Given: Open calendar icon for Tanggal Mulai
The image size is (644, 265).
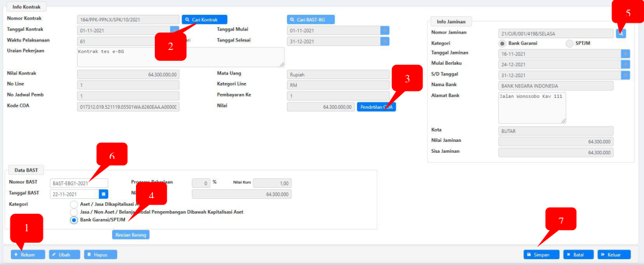Looking at the screenshot, I should (385, 30).
